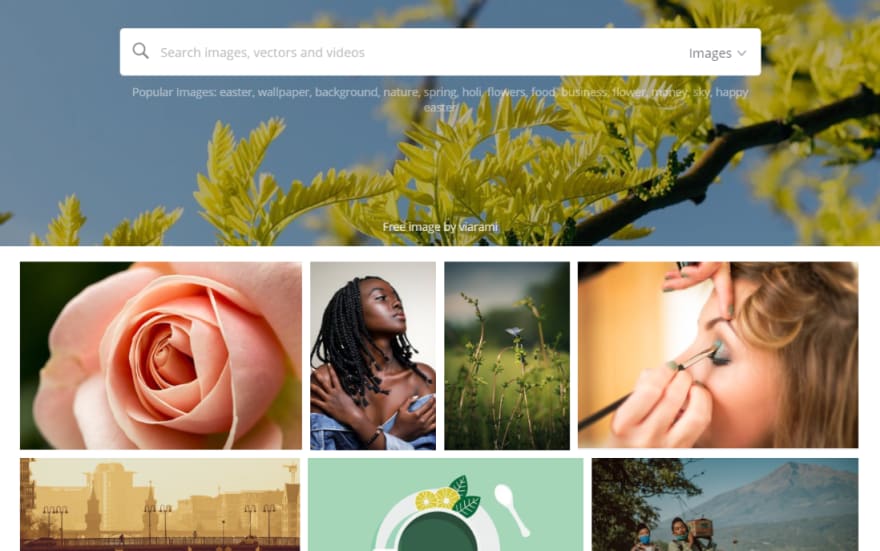Open the sepia city bridge skyline image
The height and width of the screenshot is (551, 880).
point(160,504)
